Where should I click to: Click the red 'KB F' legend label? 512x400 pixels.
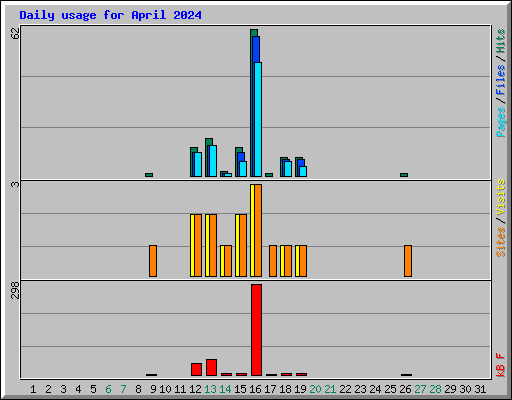(x=500, y=365)
